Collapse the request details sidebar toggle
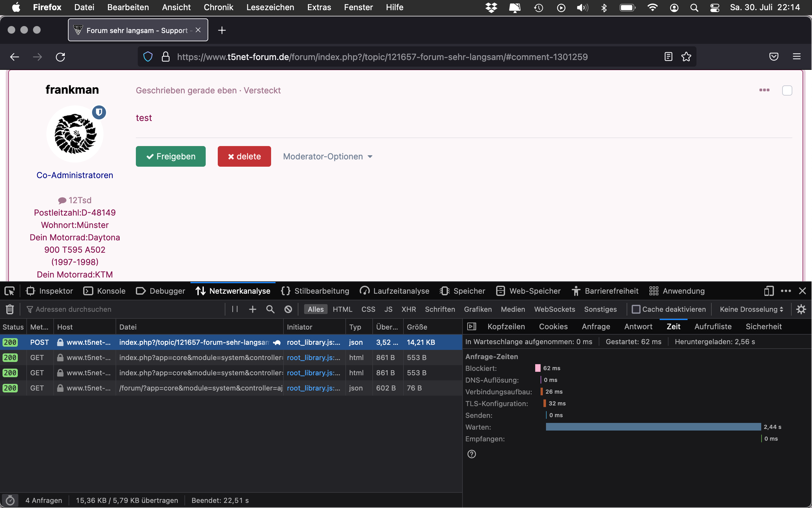 (x=472, y=327)
